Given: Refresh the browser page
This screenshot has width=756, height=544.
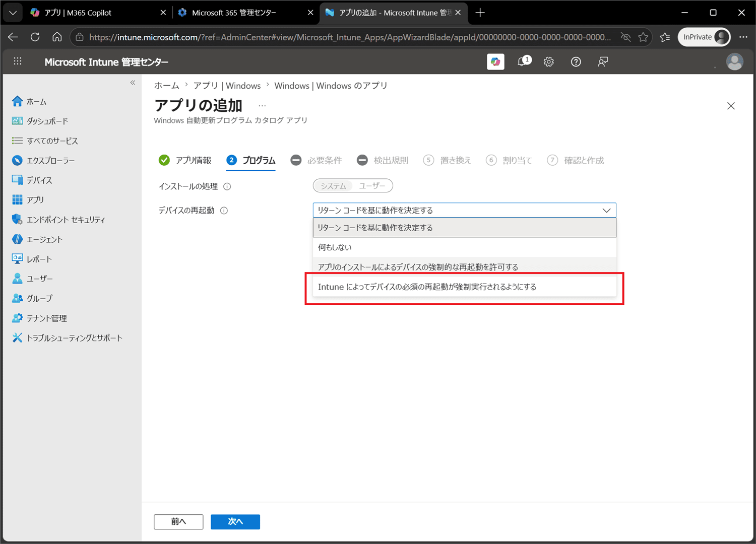Looking at the screenshot, I should tap(35, 37).
